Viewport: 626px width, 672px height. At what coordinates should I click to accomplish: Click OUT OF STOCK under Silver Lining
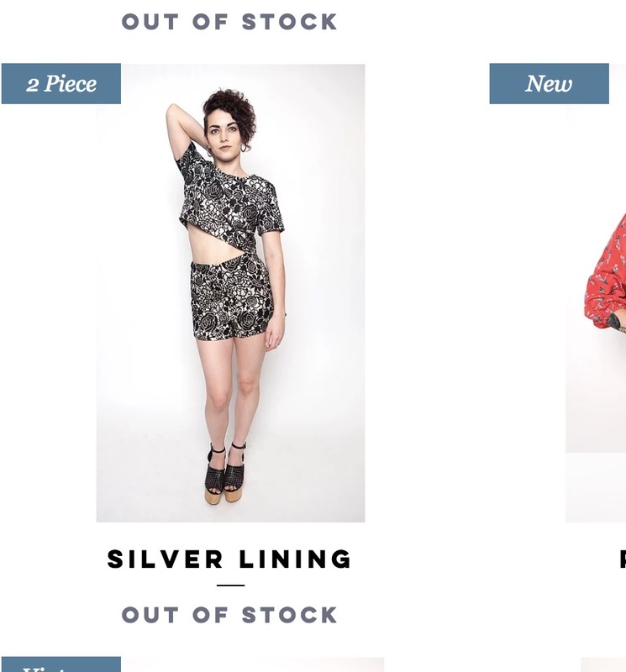(229, 615)
